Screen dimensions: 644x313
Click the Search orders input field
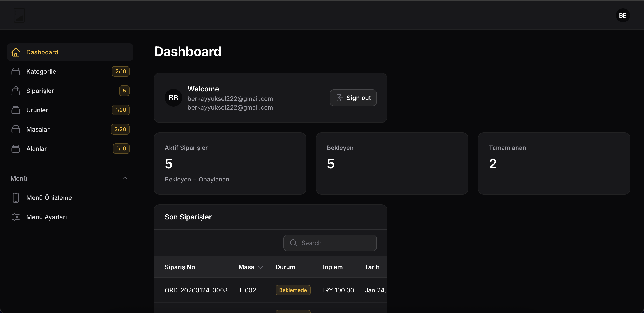[335, 243]
